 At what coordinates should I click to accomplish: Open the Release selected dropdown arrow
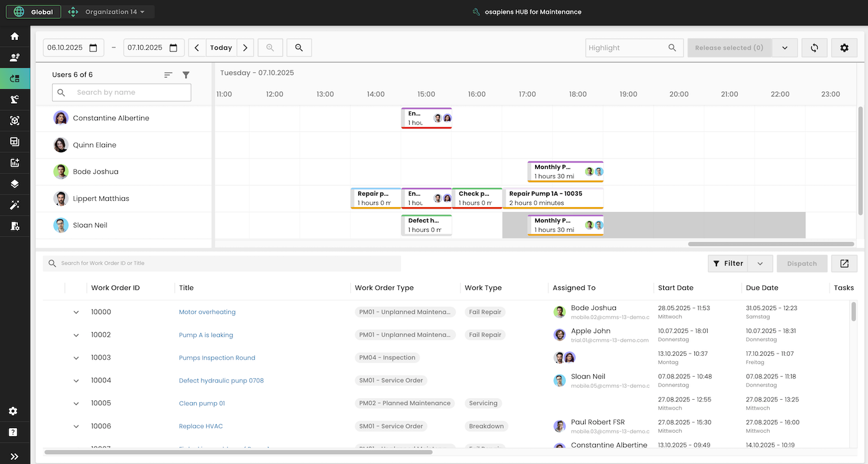point(785,47)
